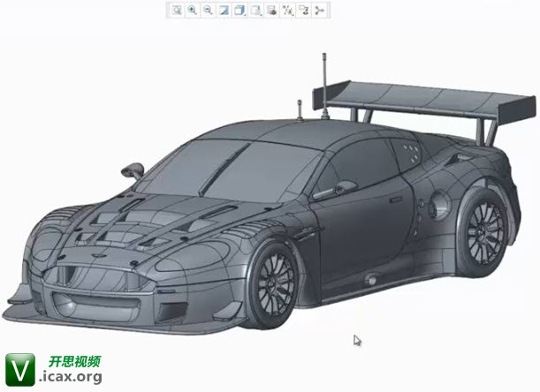Image resolution: width=540 pixels, height=392 pixels.
Task: Open the Saved Orientations dropdown
Action: [256, 11]
